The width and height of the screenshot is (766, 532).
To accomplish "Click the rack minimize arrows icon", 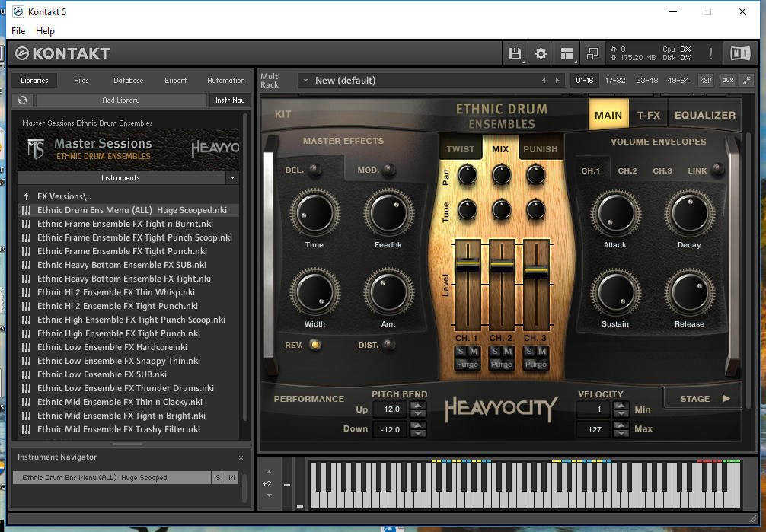I will [747, 80].
